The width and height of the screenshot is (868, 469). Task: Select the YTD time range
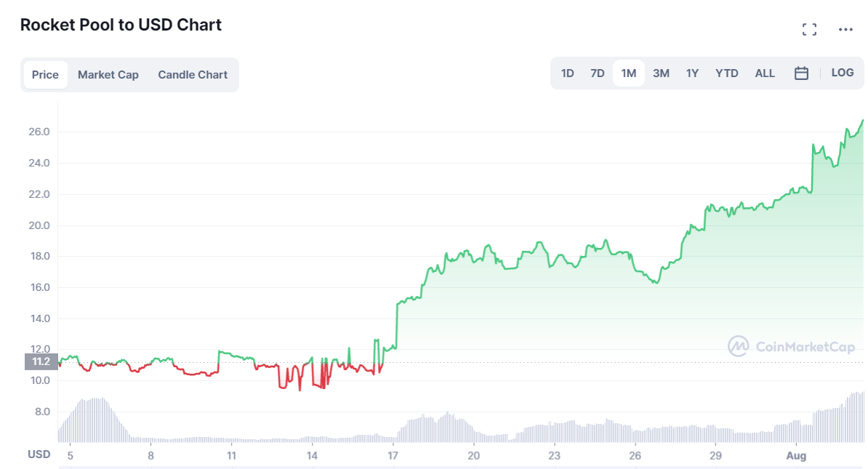point(727,73)
